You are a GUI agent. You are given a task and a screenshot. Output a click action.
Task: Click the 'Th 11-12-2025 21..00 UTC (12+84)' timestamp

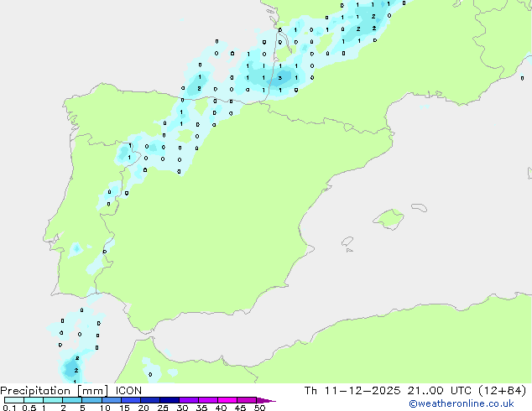415,391
